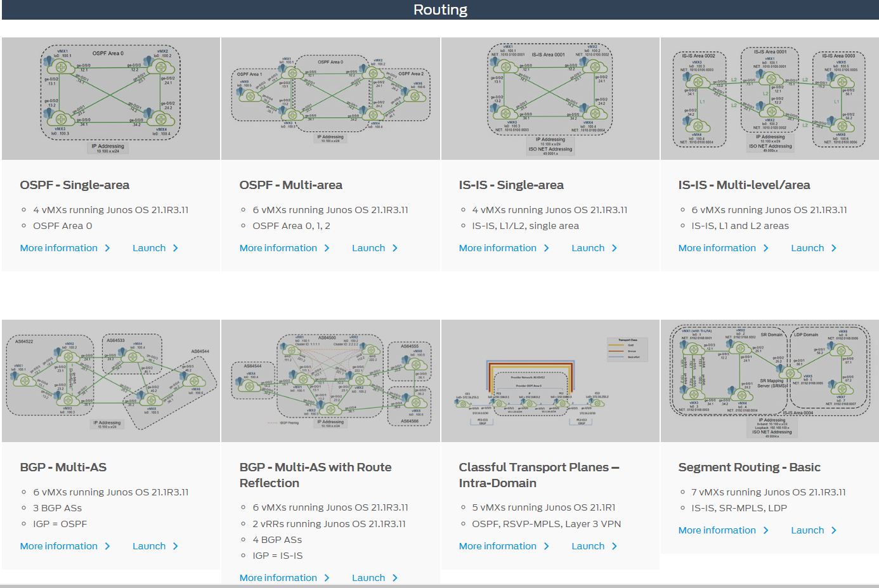View the Segment Routing topology diagram
The height and width of the screenshot is (588, 879).
click(769, 380)
